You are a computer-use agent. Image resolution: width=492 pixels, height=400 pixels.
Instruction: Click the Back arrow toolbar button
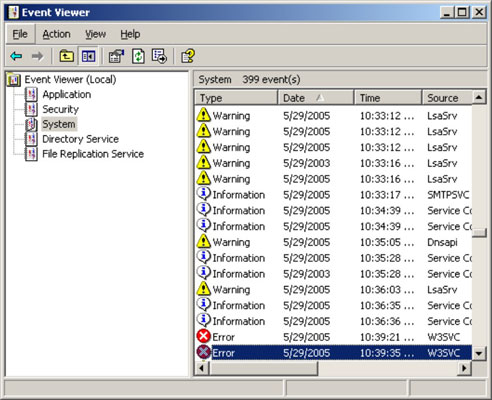click(x=16, y=56)
